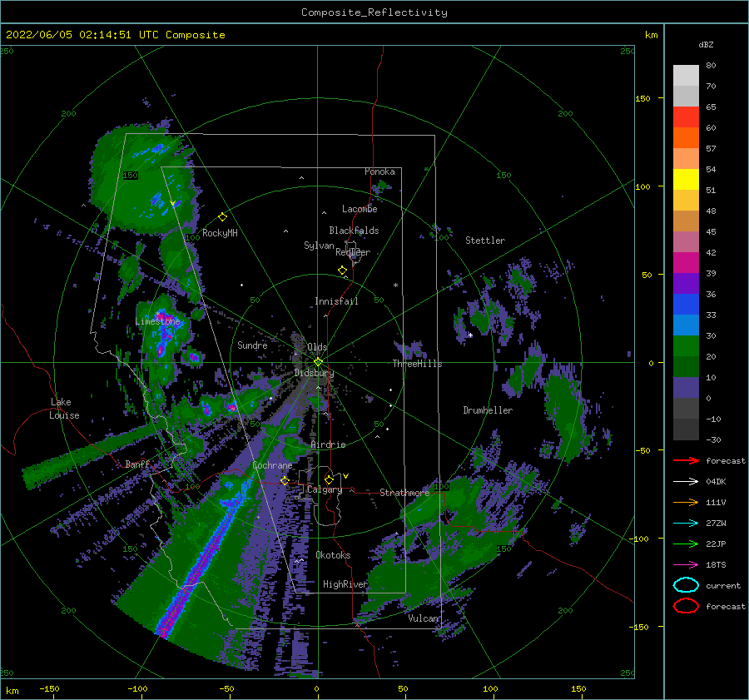Select the indigo 0-10 dBZ color swatch
749x700 pixels.
pos(686,388)
